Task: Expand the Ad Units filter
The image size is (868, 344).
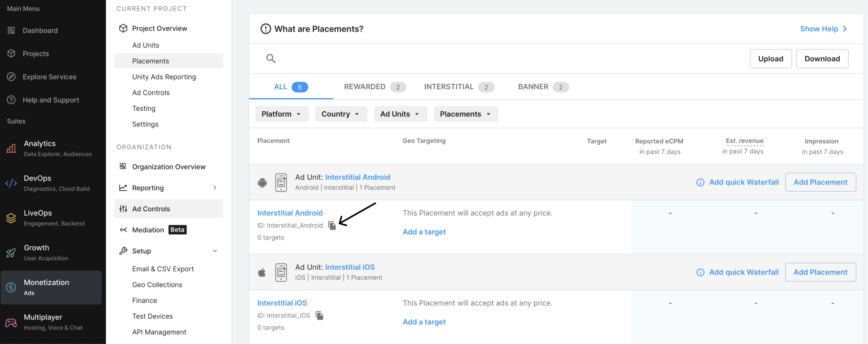Action: point(400,114)
